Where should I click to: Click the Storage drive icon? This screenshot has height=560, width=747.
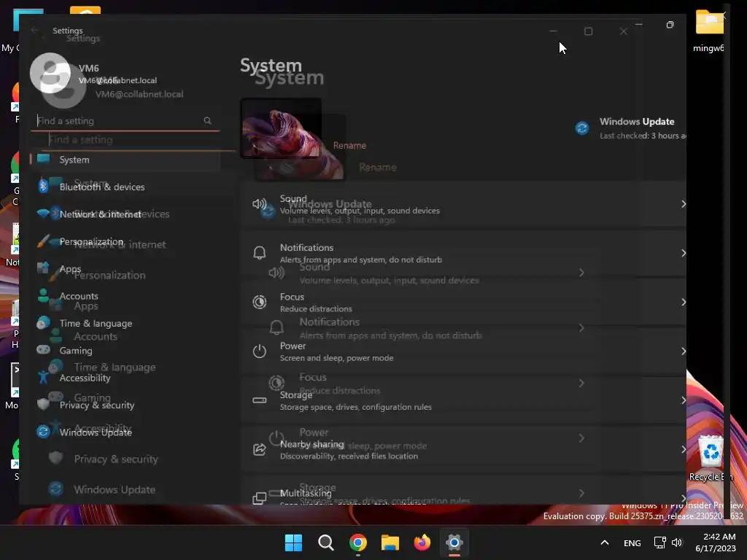click(260, 400)
